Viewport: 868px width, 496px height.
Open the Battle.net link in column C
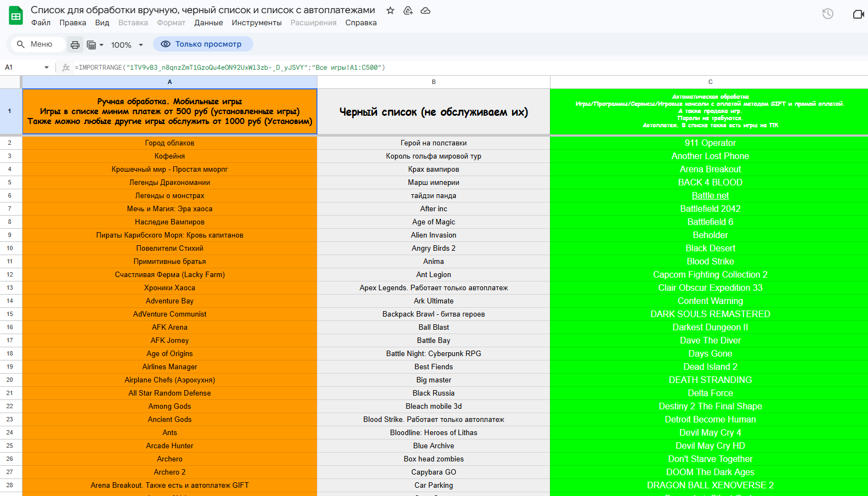710,195
